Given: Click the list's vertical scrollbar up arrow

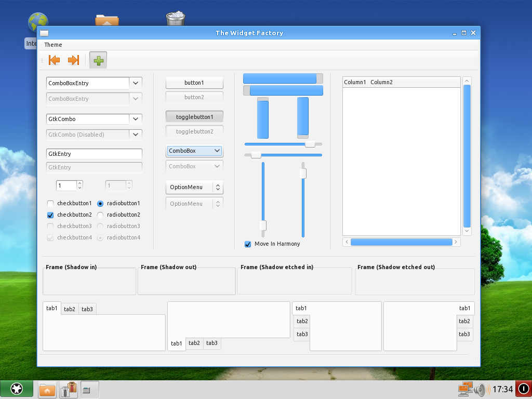Looking at the screenshot, I should 467,81.
